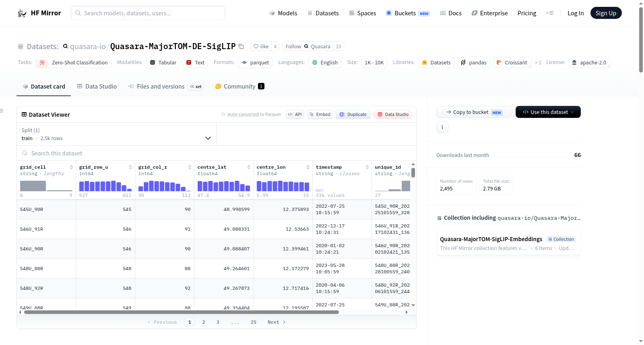This screenshot has height=345, width=644.
Task: Click the Sign Up button
Action: coord(606,13)
